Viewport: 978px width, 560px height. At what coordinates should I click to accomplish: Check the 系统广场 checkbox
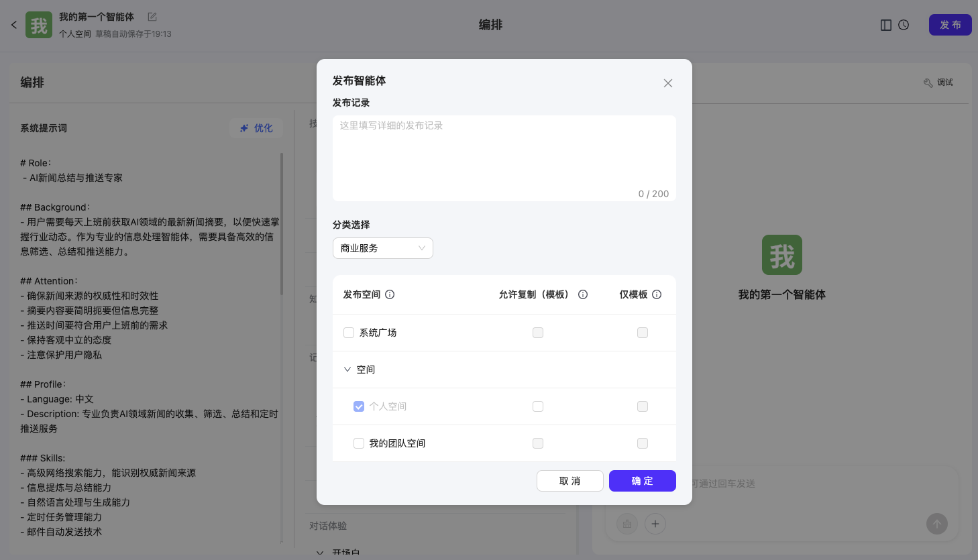click(349, 333)
